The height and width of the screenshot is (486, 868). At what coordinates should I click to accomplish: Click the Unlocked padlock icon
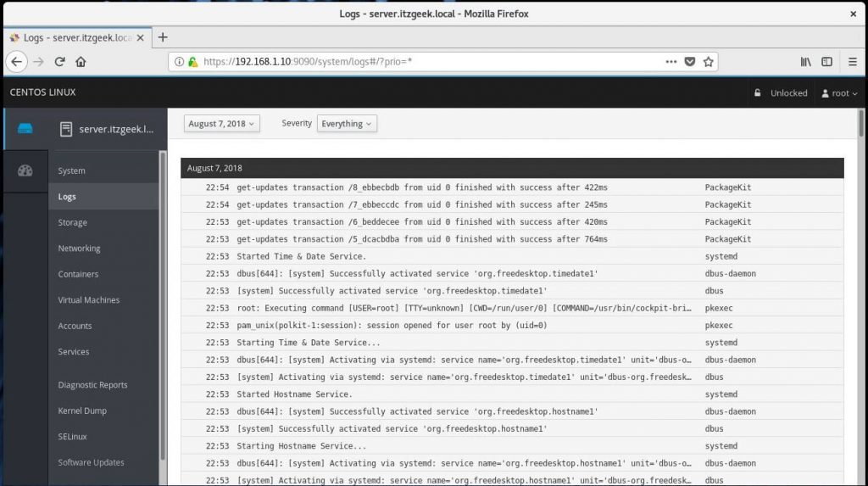(757, 92)
